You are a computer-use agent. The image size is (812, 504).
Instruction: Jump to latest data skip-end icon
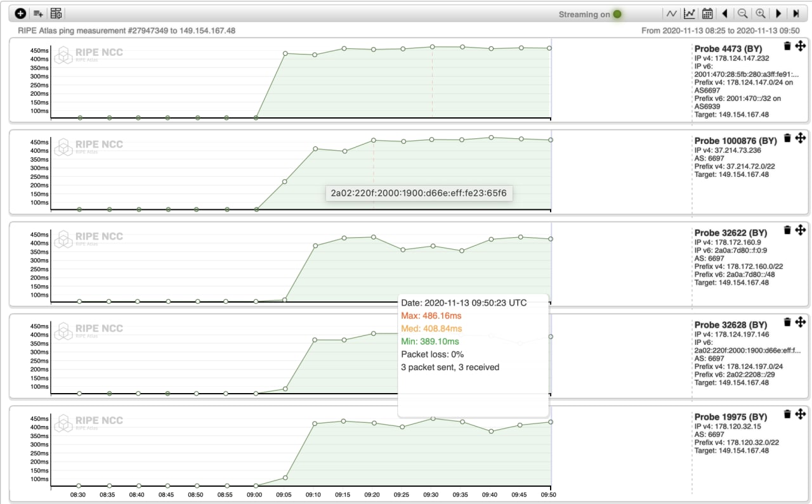pyautogui.click(x=796, y=13)
